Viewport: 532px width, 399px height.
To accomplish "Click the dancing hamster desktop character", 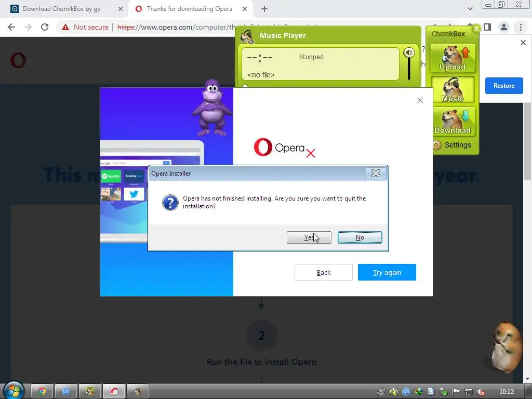I will (506, 347).
